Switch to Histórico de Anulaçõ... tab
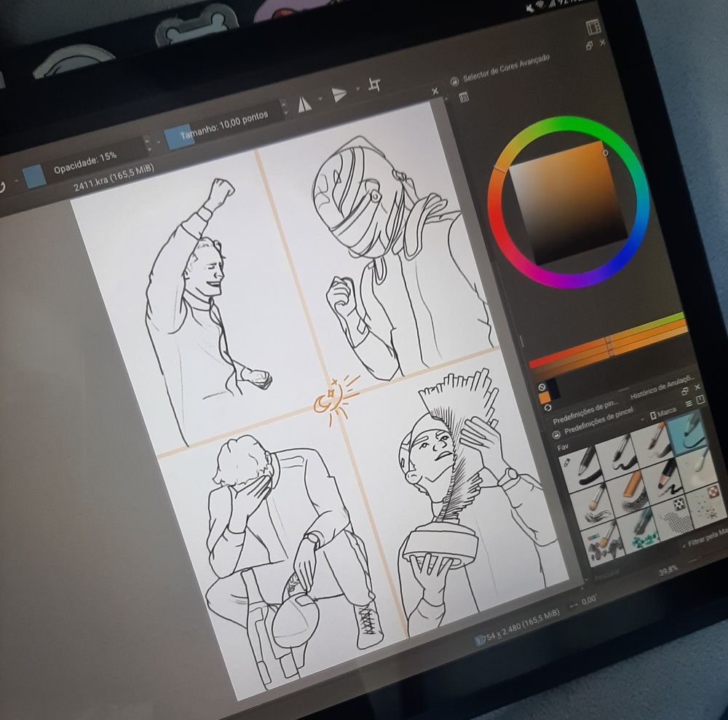 [x=662, y=387]
